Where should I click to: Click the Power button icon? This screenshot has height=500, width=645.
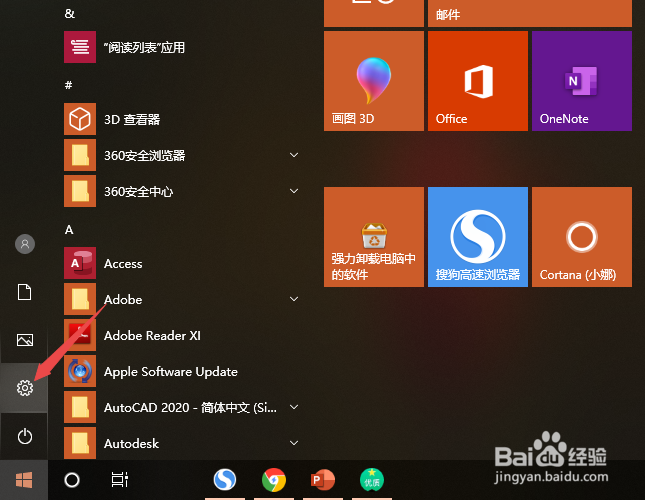coord(25,436)
